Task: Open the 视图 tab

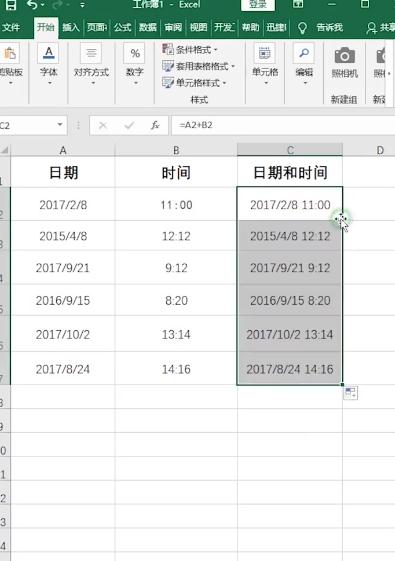Action: [198, 27]
